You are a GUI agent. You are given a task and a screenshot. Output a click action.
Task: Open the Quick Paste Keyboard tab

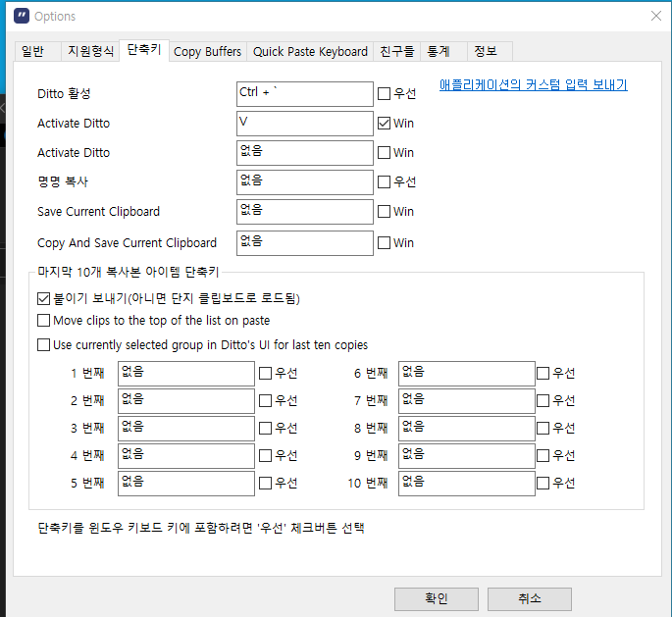pos(310,51)
